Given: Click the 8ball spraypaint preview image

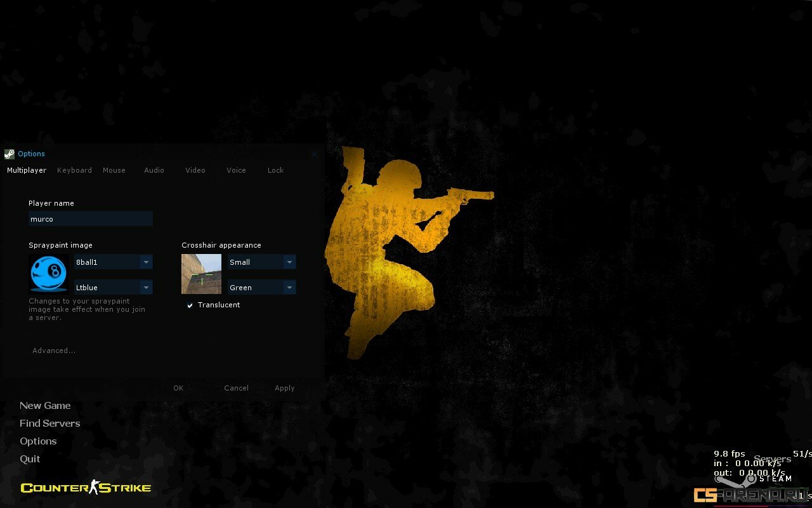Looking at the screenshot, I should [x=49, y=274].
